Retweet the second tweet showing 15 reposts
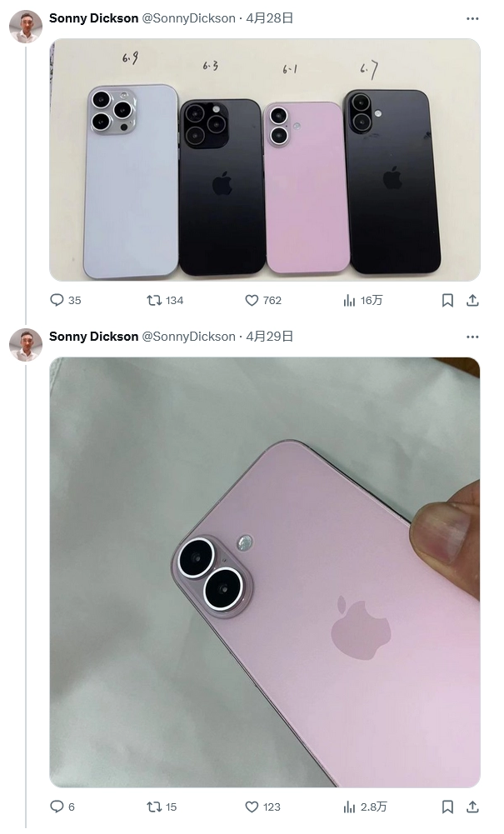 (153, 807)
